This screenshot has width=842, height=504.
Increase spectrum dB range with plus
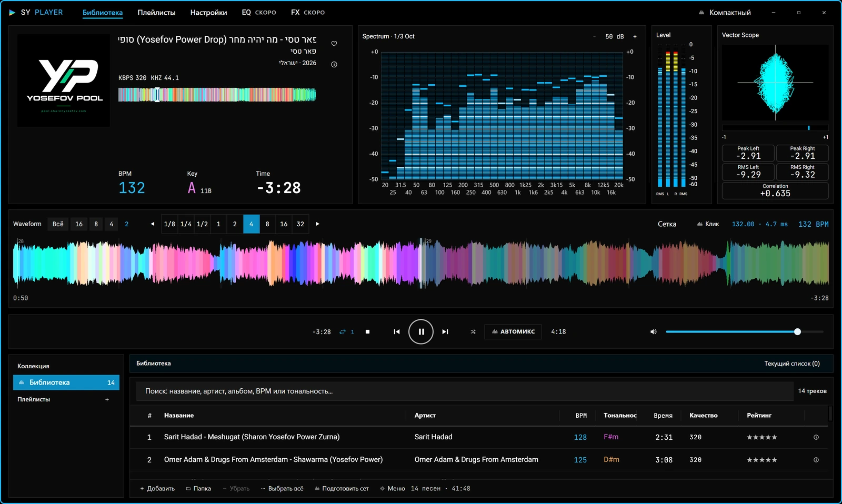click(x=635, y=36)
